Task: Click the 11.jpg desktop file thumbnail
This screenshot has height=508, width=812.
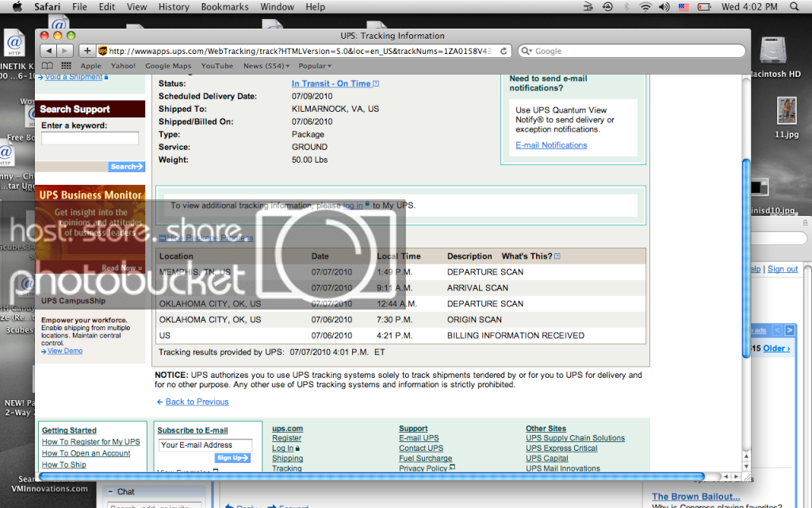Action: [786, 110]
